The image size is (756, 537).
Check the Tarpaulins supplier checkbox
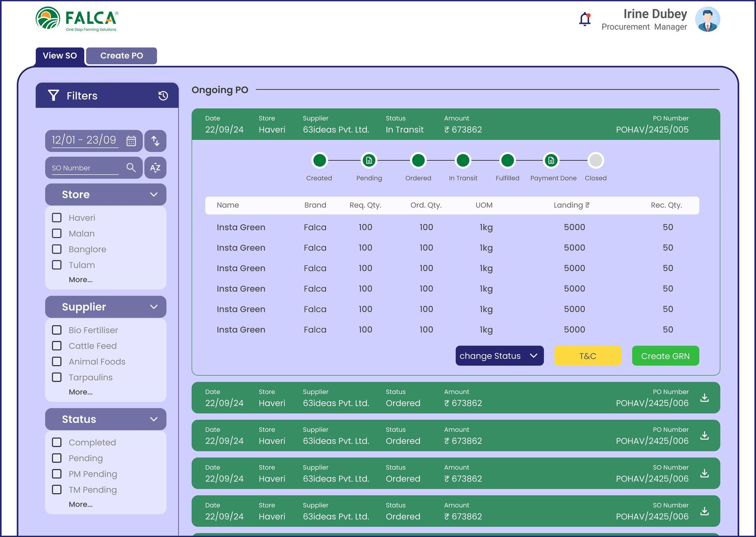pos(57,377)
